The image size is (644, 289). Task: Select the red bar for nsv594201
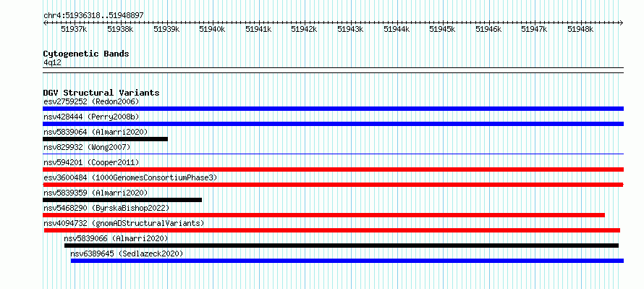coord(333,169)
